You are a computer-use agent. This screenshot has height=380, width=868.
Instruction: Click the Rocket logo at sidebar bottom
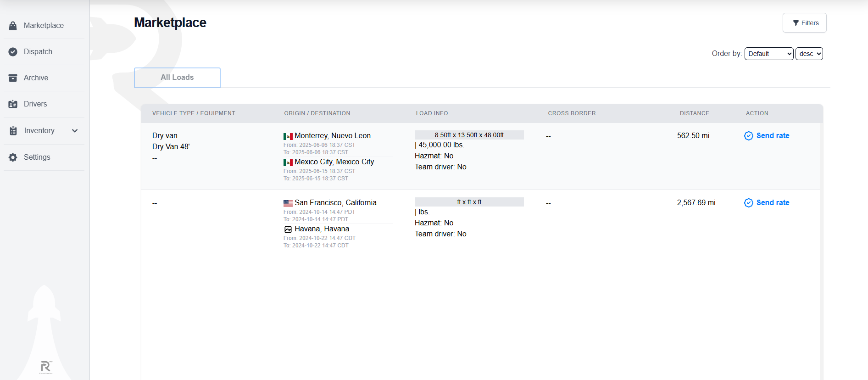pyautogui.click(x=45, y=367)
